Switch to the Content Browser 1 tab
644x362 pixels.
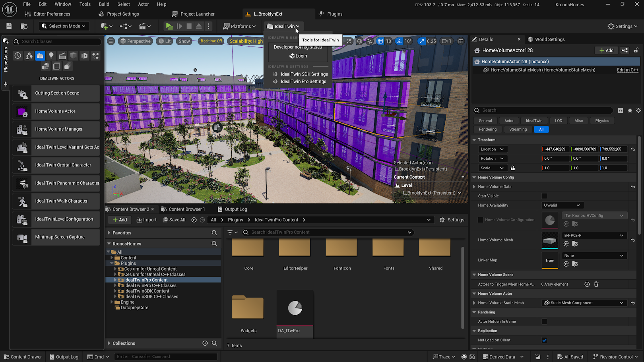pos(183,209)
